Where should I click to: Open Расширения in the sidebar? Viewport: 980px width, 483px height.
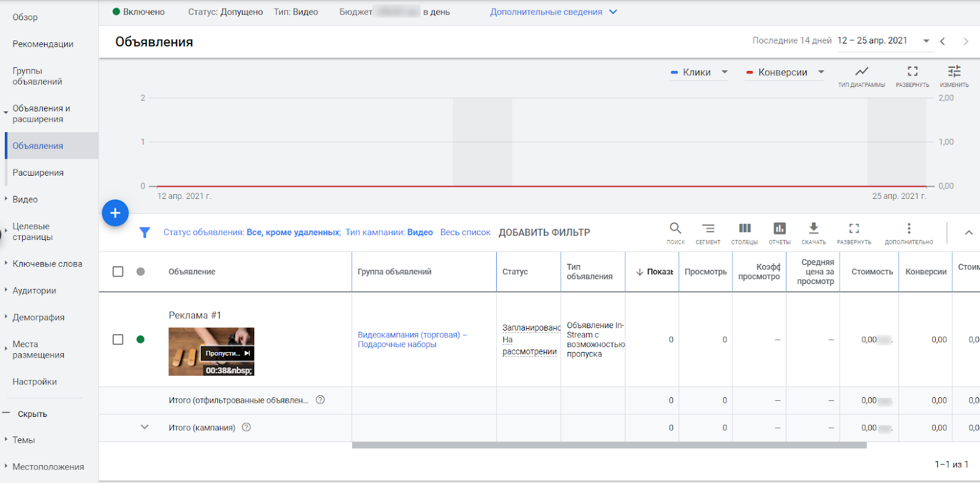38,173
